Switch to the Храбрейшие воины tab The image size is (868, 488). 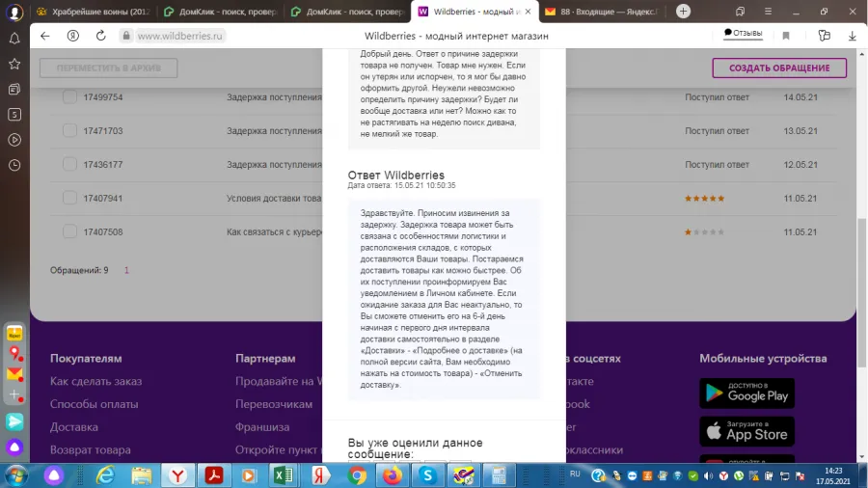click(x=94, y=12)
